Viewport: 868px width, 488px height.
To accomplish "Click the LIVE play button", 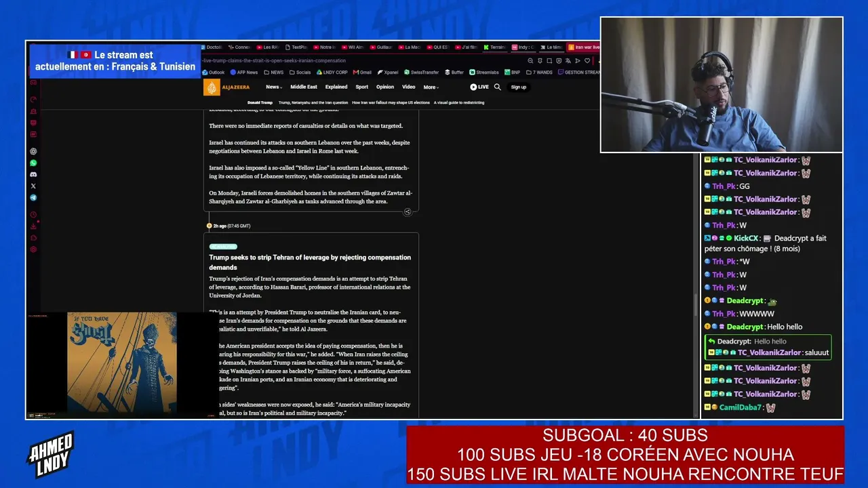I will [479, 87].
